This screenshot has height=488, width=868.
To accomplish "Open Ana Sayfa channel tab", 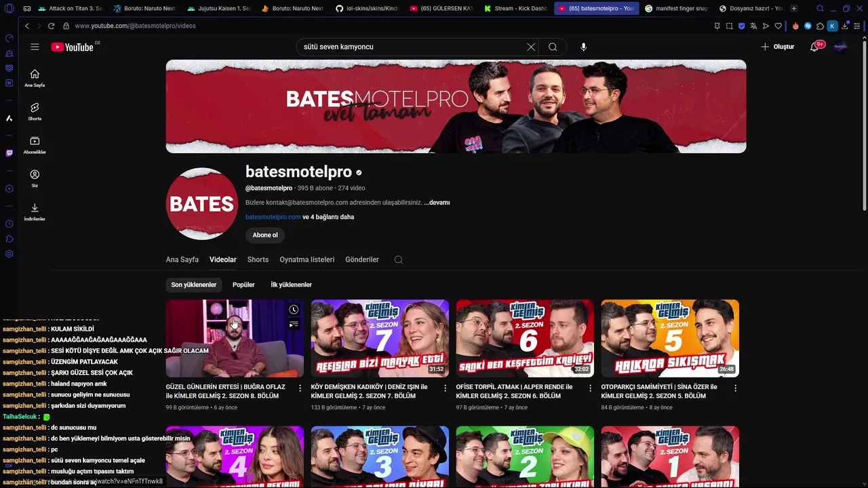I will click(x=182, y=260).
